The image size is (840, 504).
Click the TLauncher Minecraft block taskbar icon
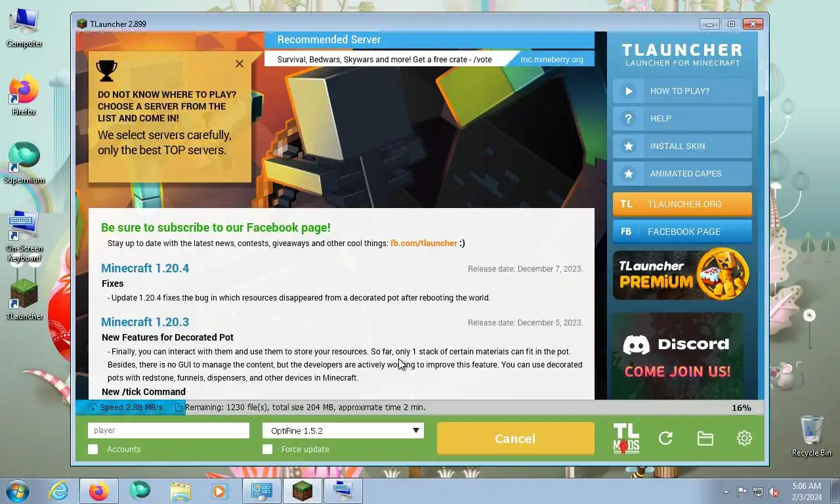[303, 491]
